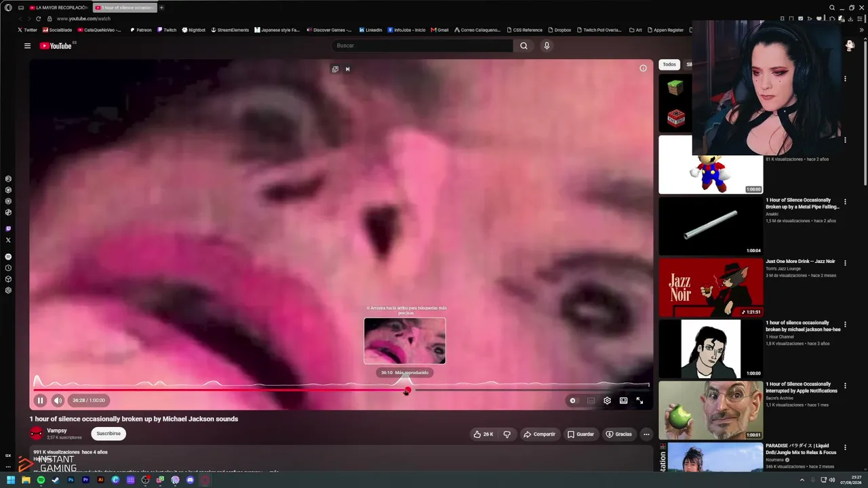Image resolution: width=868 pixels, height=488 pixels.
Task: Open the YouTube guide hamburger menu
Action: click(27, 46)
